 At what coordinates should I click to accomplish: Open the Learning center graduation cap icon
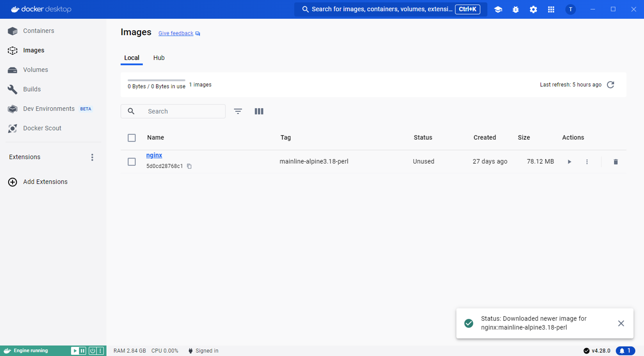[498, 9]
